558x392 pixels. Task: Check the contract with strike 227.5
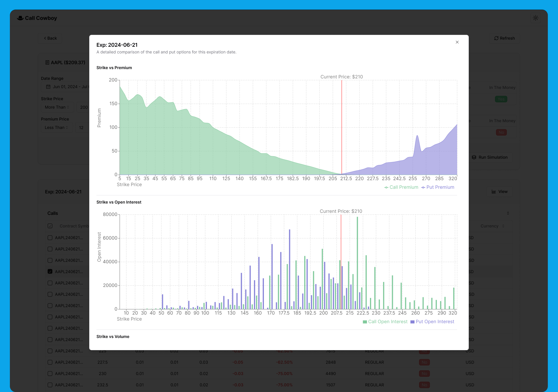[x=50, y=362]
